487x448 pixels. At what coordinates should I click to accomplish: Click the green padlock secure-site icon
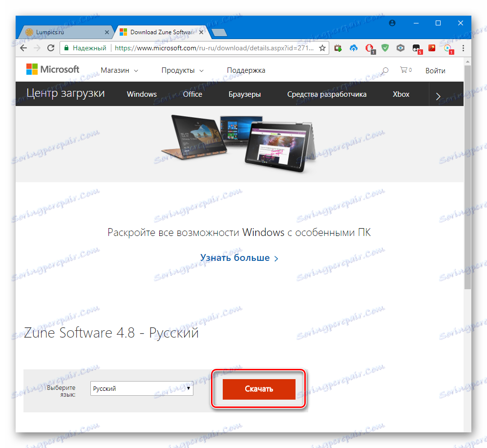point(66,48)
